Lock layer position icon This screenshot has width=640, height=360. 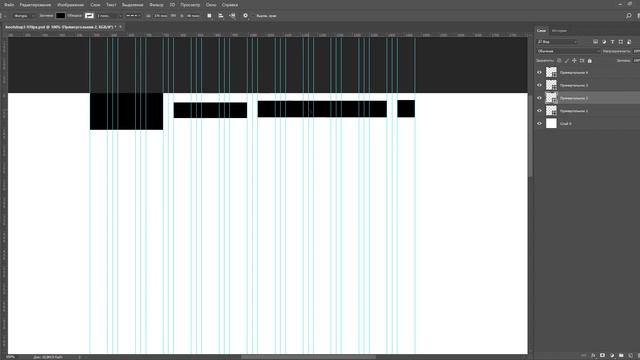click(574, 60)
